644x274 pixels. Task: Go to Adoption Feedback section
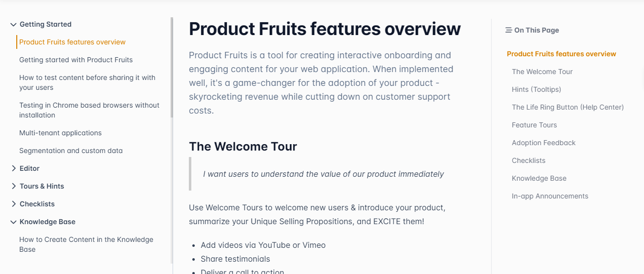(543, 143)
